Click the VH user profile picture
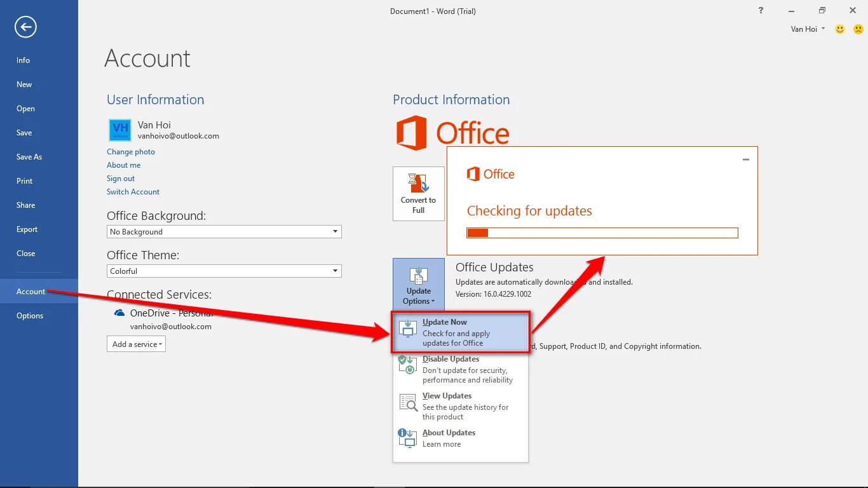Image resolution: width=868 pixels, height=488 pixels. click(120, 130)
